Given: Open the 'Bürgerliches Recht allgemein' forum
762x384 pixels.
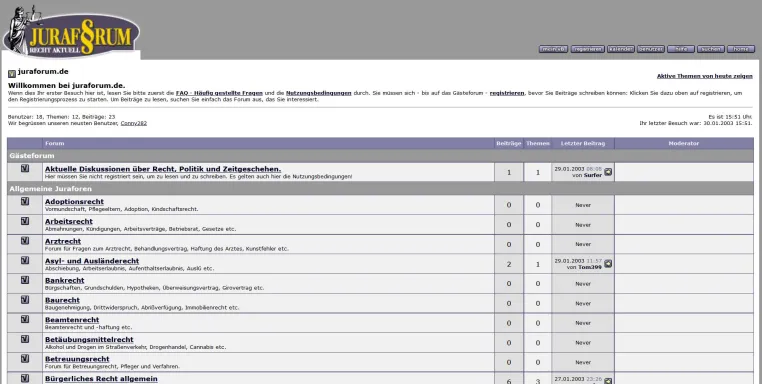Looking at the screenshot, I should click(101, 379).
